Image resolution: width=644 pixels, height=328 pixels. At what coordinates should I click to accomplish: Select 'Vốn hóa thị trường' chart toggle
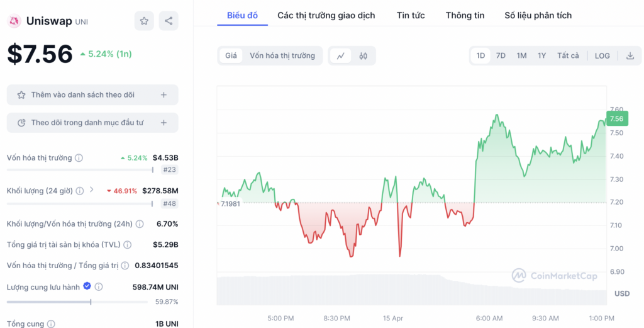pos(282,56)
